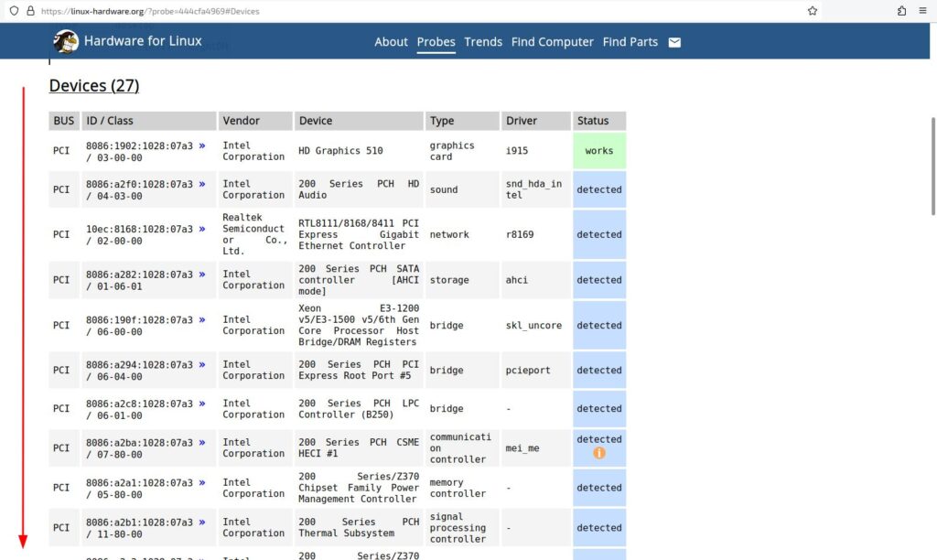937x560 pixels.
Task: Open arrow link for 8086:a294 device ID
Action: click(202, 364)
